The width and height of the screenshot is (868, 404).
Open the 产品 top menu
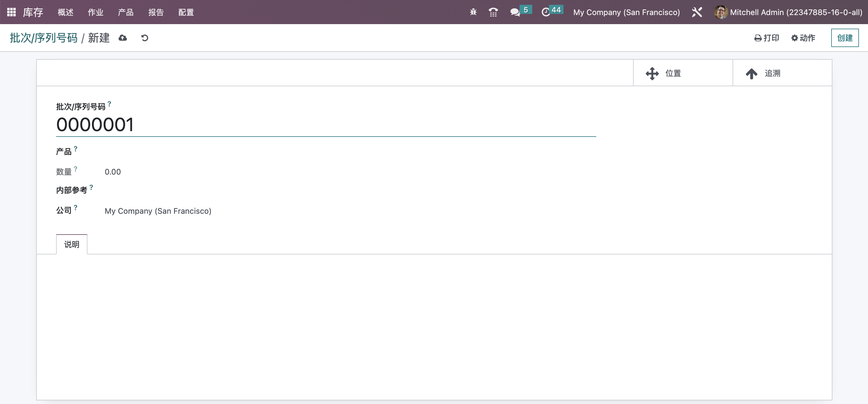click(x=126, y=12)
